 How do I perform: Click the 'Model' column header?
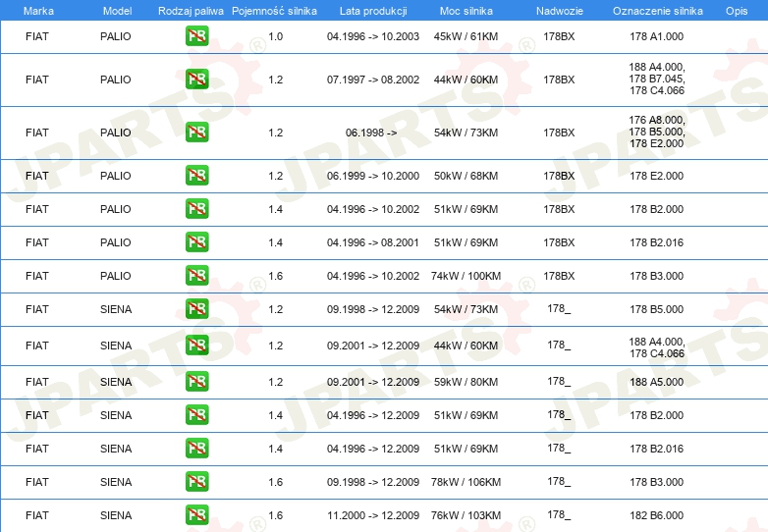(117, 11)
